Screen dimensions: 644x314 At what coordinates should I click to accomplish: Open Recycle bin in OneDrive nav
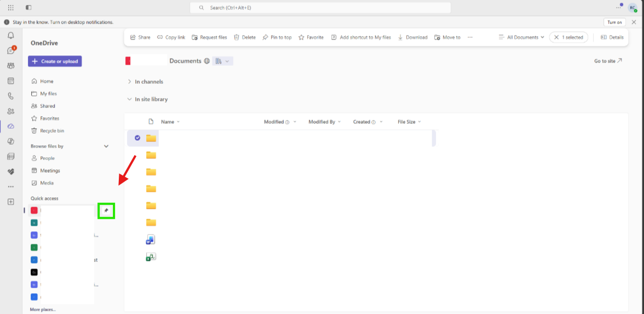click(48, 130)
